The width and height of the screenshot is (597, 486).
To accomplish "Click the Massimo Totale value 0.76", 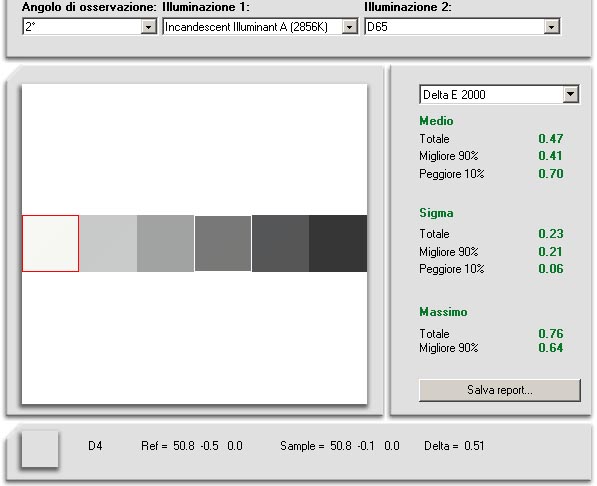I will click(551, 334).
